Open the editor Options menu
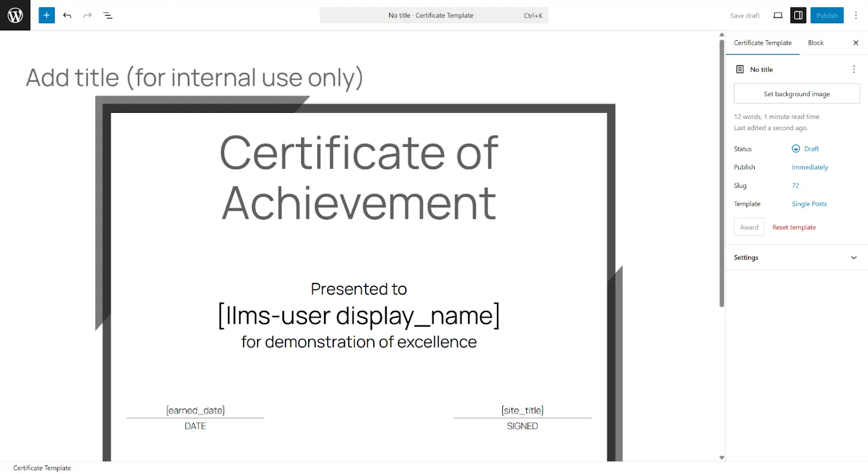Viewport: 868px width, 474px height. point(856,15)
